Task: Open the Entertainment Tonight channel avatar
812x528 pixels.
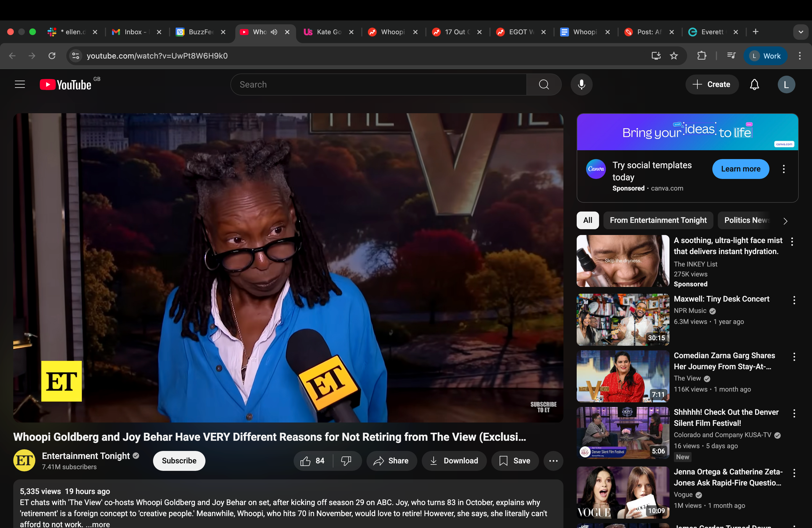Action: point(24,460)
